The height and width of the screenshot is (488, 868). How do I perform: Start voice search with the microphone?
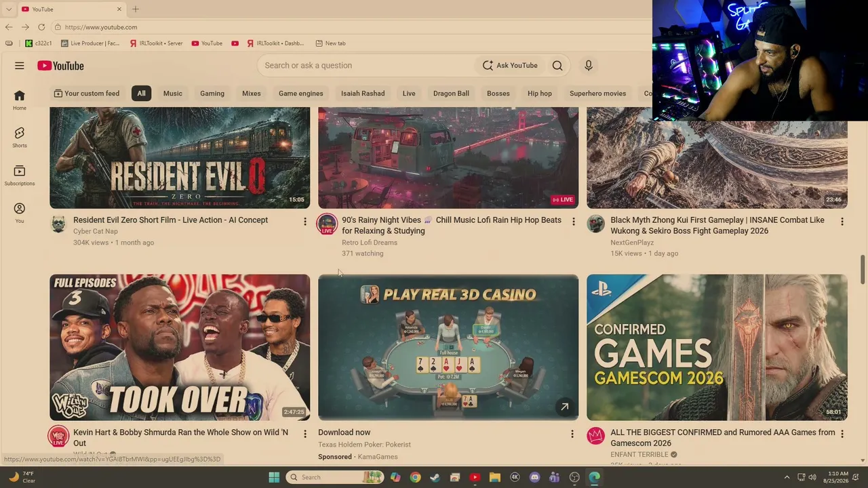(589, 66)
